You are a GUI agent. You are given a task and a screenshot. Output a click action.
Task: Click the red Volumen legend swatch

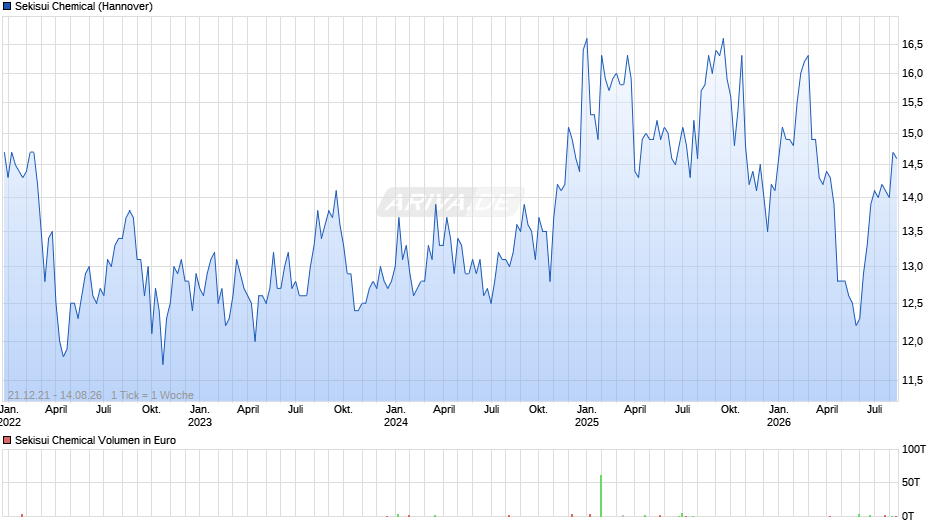click(7, 440)
